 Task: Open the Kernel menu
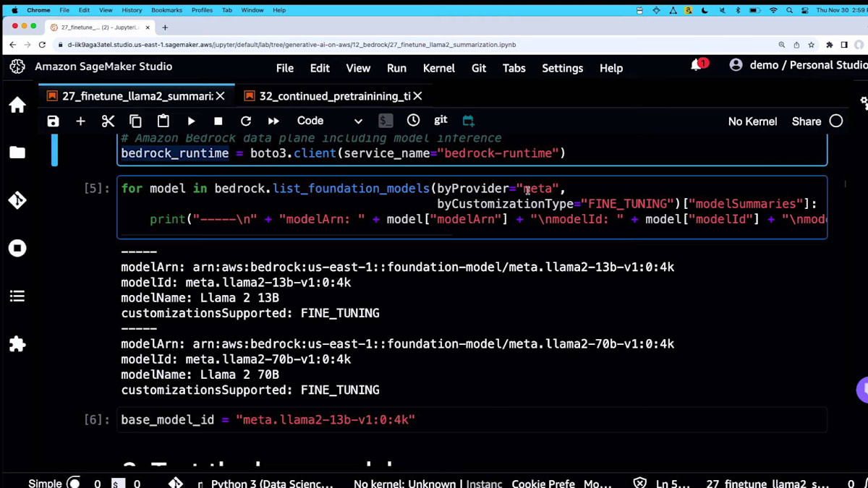439,68
